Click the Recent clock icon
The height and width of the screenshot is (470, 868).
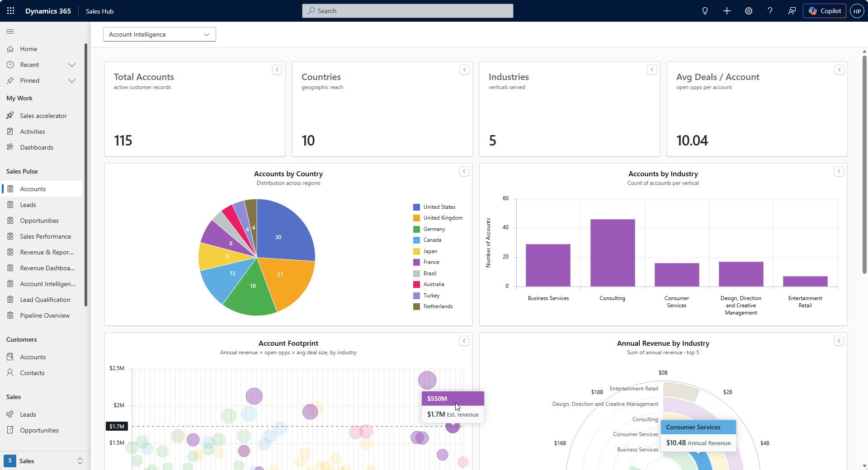[x=10, y=65]
